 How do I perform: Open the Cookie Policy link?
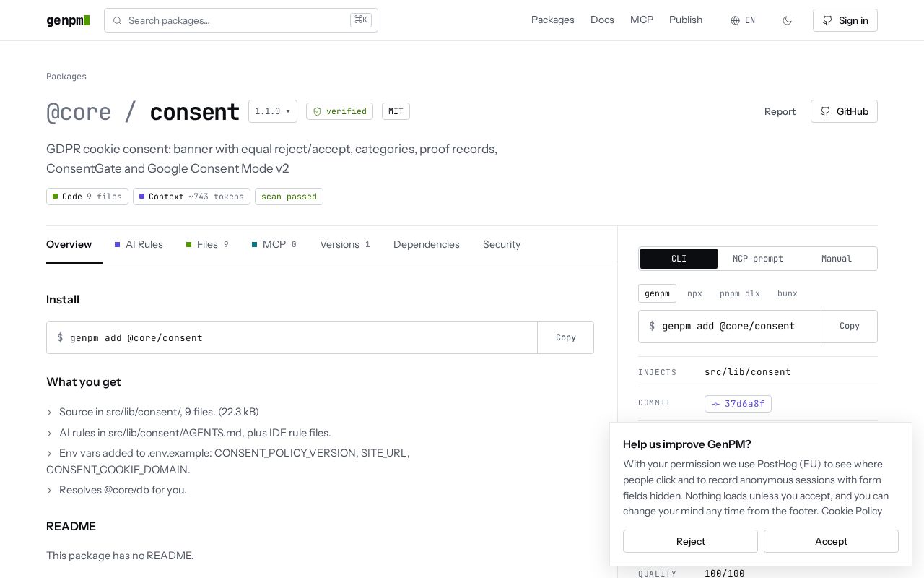(x=852, y=511)
